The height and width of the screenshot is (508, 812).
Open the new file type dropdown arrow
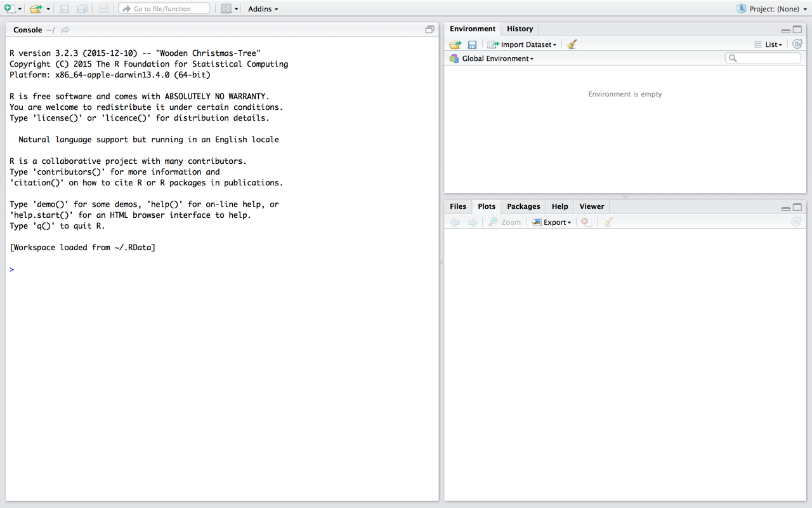(20, 9)
